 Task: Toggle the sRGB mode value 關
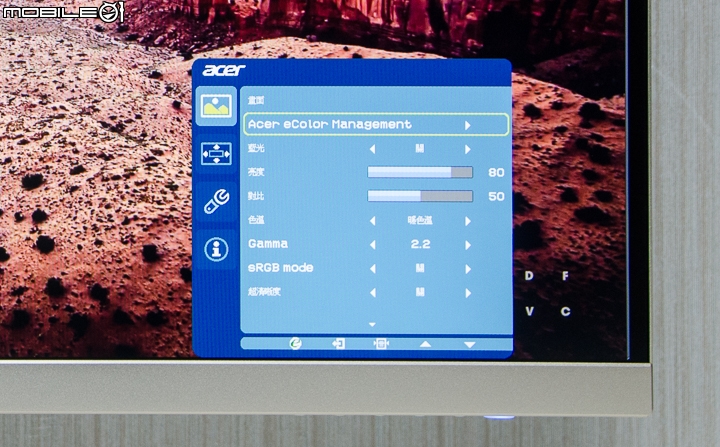point(420,268)
